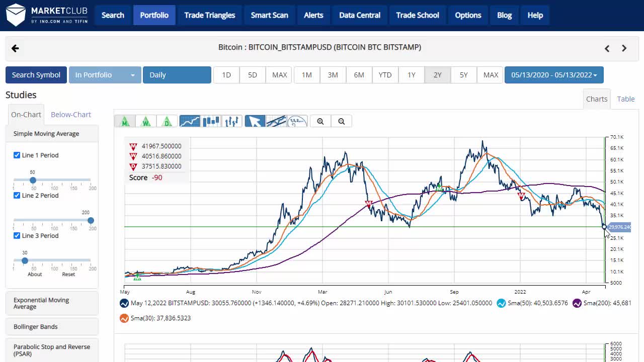Viewport: 644px width, 362px height.
Task: Click the Search Symbol button
Action: [36, 75]
